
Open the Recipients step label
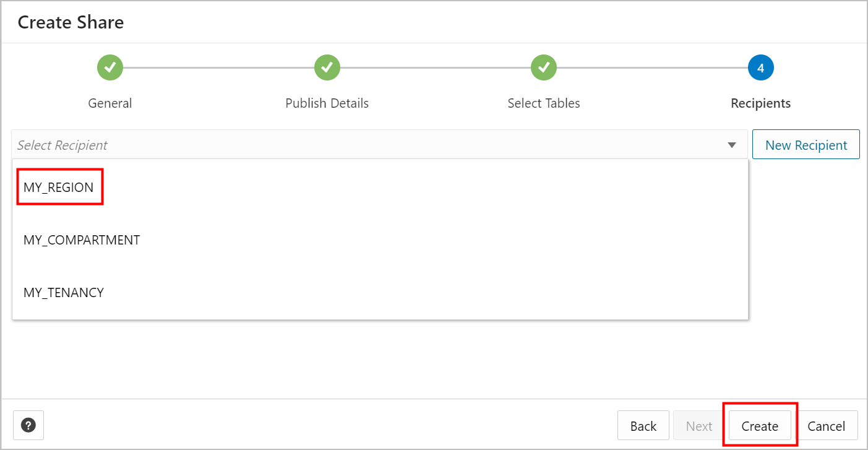coord(760,103)
